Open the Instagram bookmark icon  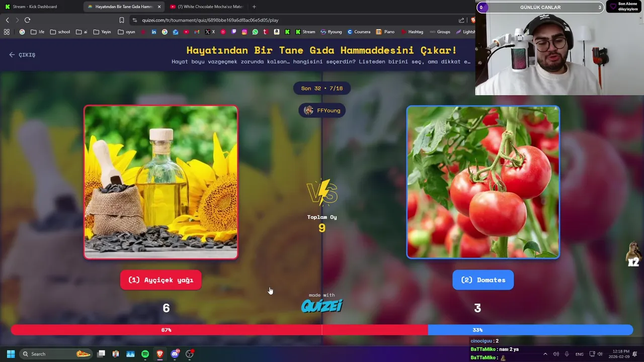245,32
